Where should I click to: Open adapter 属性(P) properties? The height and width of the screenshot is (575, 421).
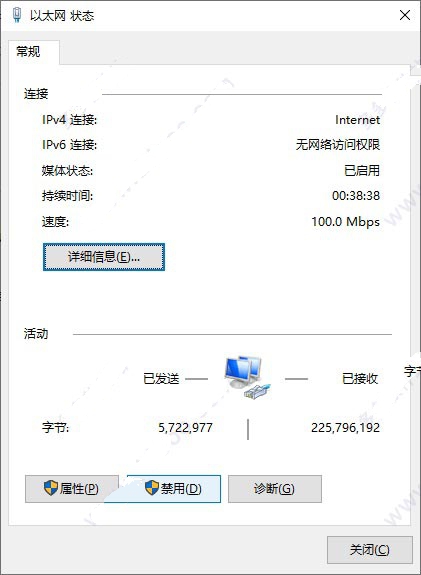point(72,489)
